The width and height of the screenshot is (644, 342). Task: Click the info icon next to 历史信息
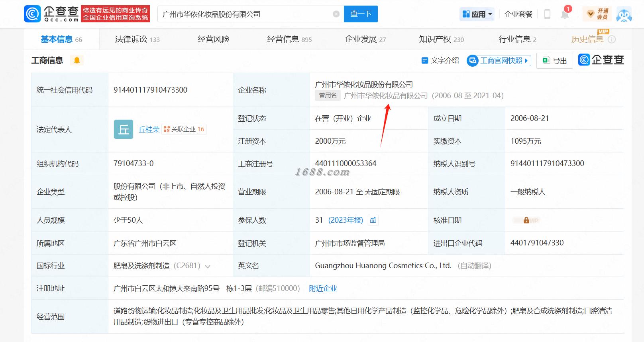[x=612, y=39]
